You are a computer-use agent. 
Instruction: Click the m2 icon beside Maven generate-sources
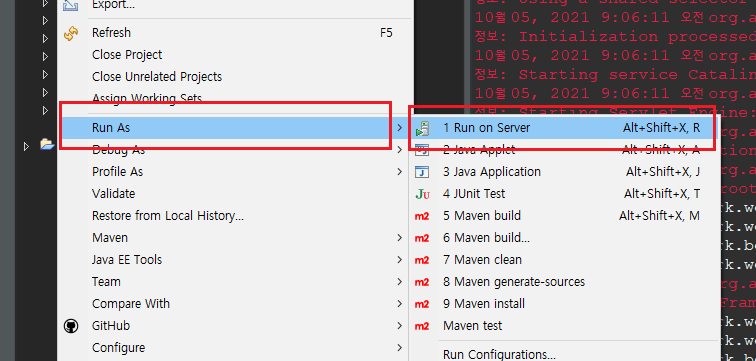click(422, 282)
